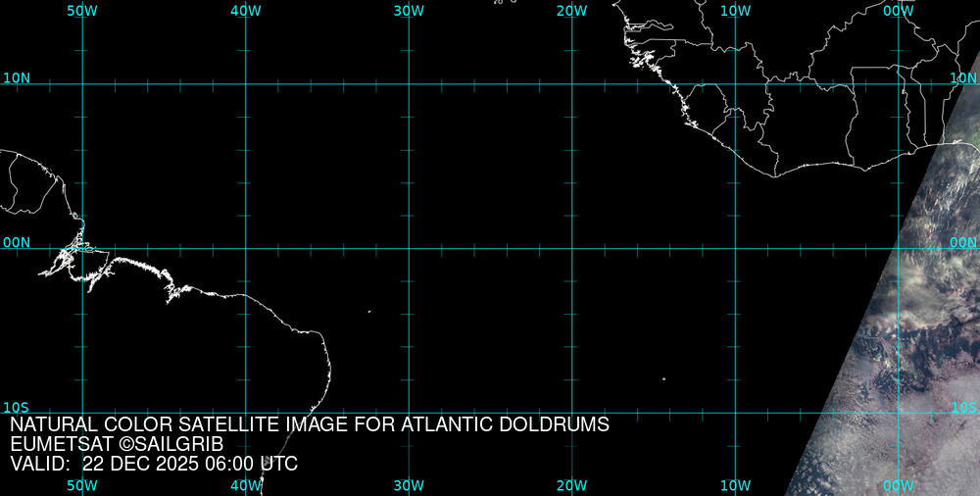The width and height of the screenshot is (980, 496).
Task: Click the 30W longitude label along top edge
Action: [409, 10]
